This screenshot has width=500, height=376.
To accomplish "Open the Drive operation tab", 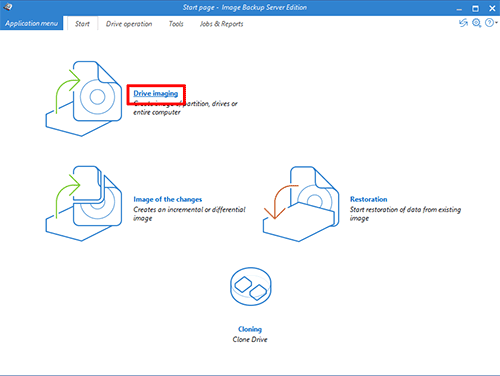I will coord(129,24).
